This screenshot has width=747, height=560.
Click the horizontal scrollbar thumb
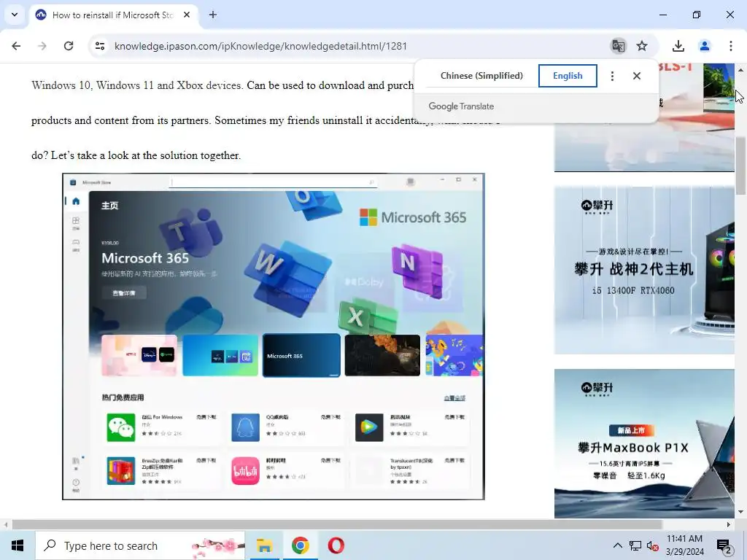point(337,524)
